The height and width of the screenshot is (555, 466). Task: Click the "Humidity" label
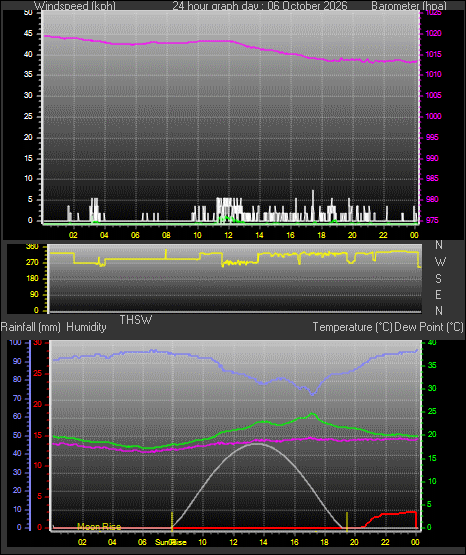(x=86, y=327)
